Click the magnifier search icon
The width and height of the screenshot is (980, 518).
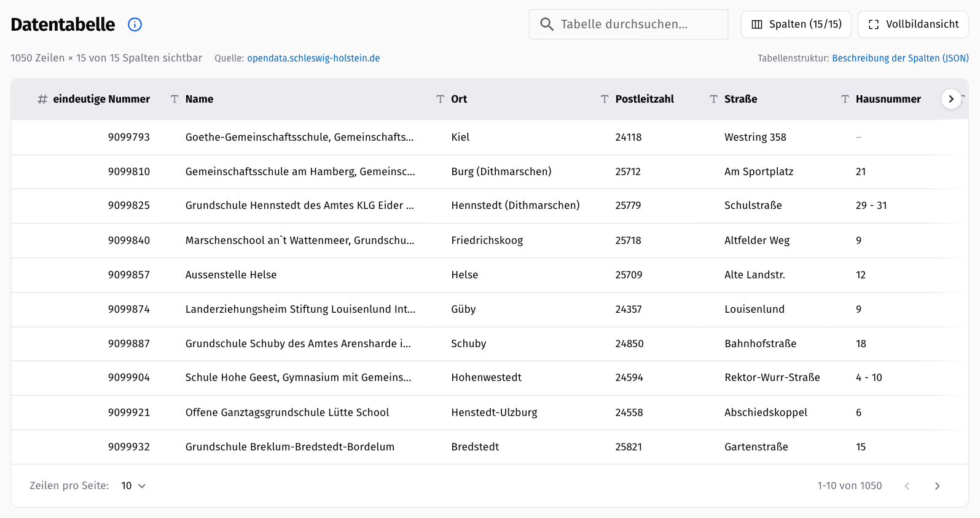547,24
